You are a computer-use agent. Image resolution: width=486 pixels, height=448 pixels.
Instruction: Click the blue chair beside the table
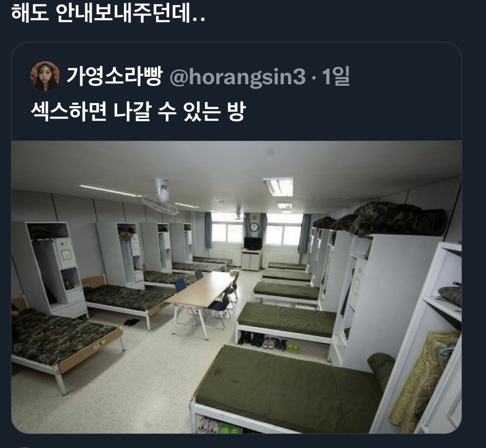click(181, 286)
